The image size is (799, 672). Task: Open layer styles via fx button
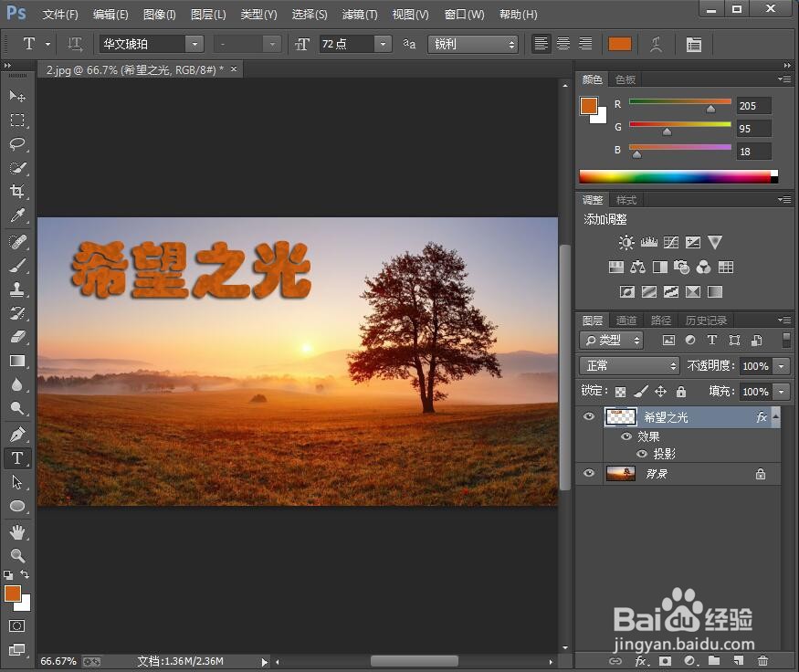[642, 660]
